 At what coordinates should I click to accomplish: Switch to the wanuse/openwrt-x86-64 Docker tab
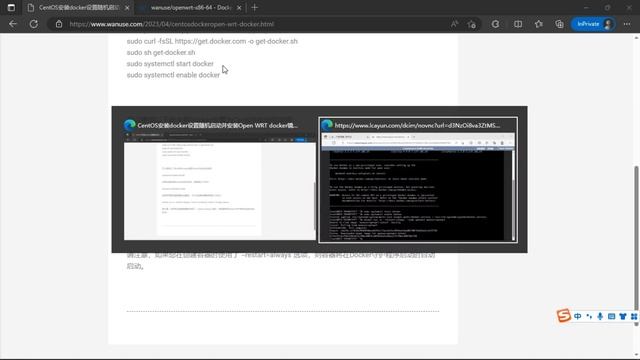(190, 7)
